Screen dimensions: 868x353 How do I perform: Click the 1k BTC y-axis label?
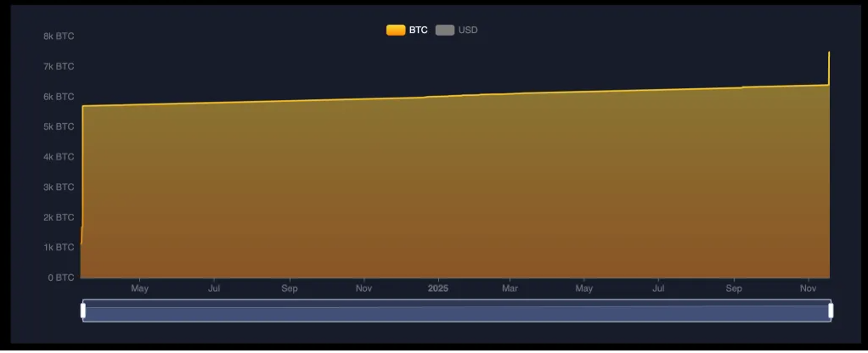point(59,247)
